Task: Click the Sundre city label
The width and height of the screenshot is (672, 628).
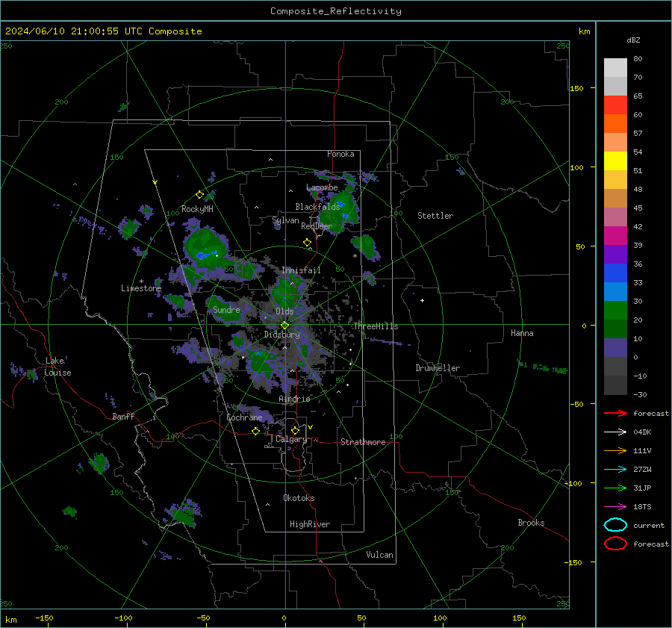Action: pyautogui.click(x=226, y=310)
